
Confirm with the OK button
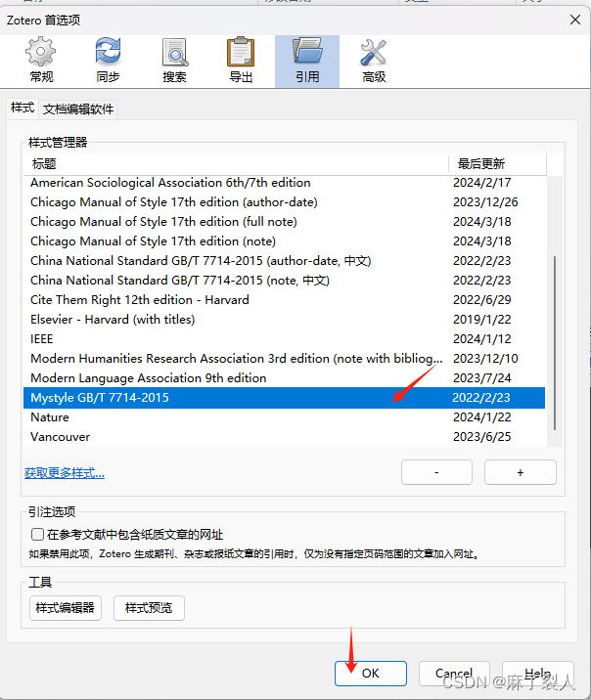pyautogui.click(x=370, y=674)
